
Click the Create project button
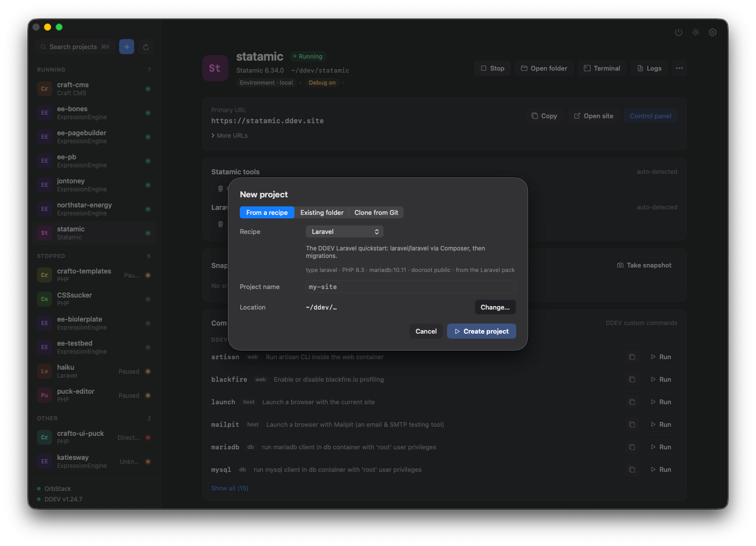(482, 331)
